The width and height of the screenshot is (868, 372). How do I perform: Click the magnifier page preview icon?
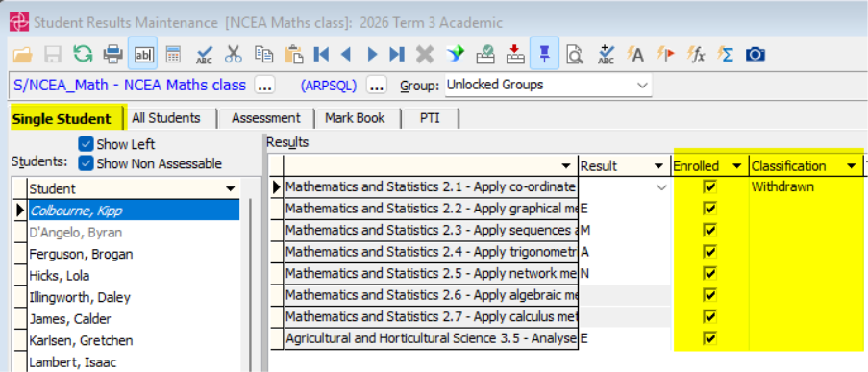point(575,54)
